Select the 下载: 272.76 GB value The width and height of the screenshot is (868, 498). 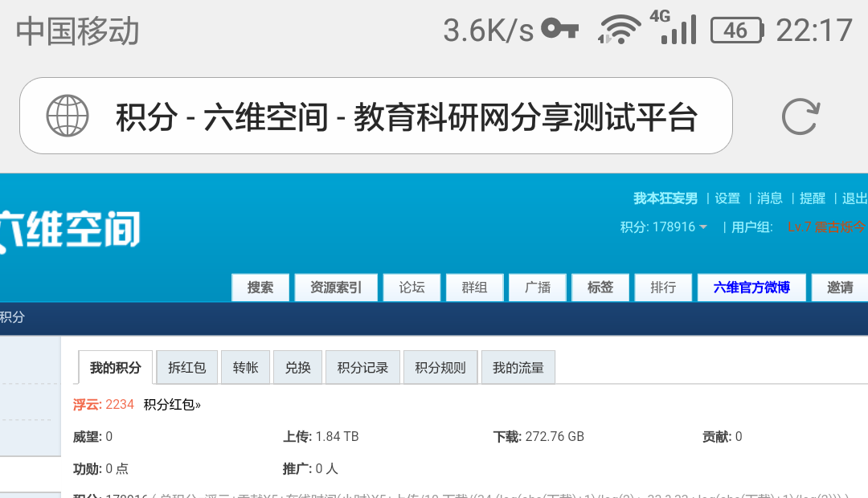[538, 437]
